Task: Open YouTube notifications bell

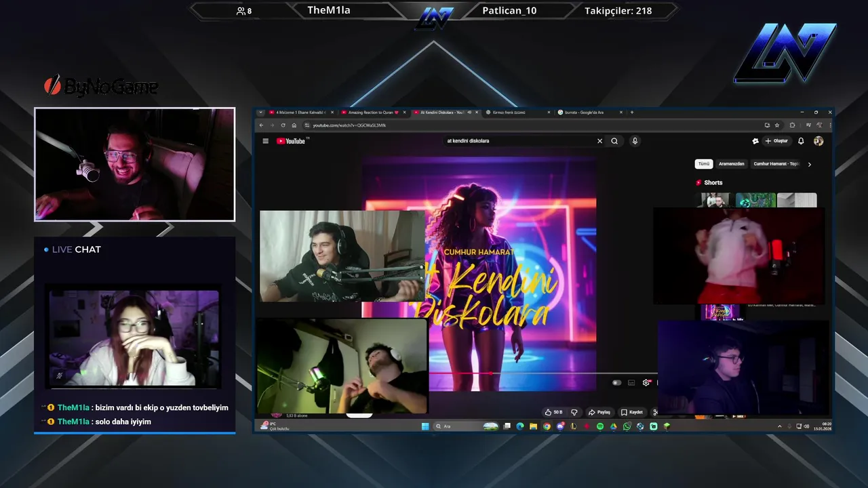Action: click(801, 141)
